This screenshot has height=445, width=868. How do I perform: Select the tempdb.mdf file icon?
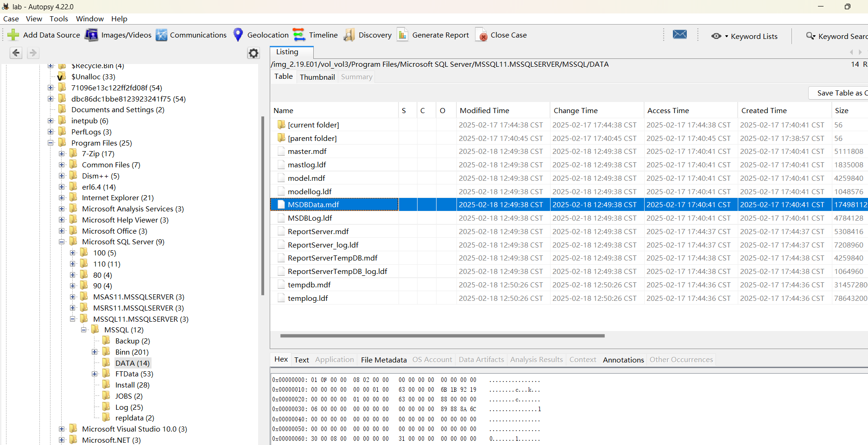281,285
